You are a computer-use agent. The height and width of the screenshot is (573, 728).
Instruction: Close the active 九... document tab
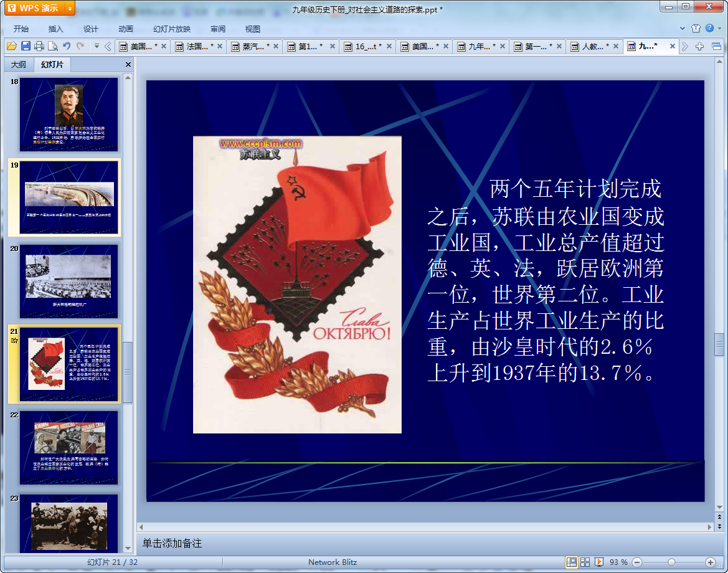point(673,46)
